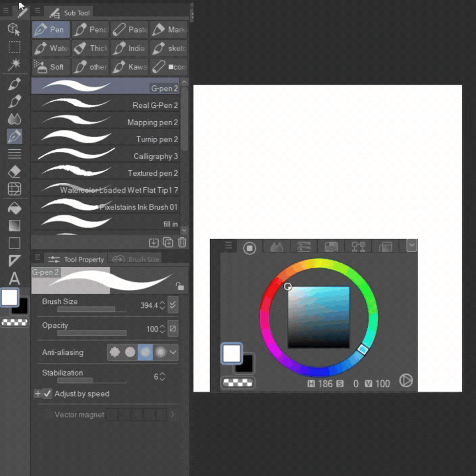Image resolution: width=476 pixels, height=476 pixels.
Task: Select the Ruler triangle tool
Action: click(14, 261)
